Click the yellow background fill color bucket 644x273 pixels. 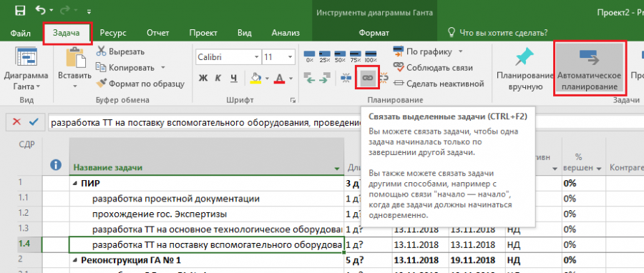pyautogui.click(x=256, y=77)
